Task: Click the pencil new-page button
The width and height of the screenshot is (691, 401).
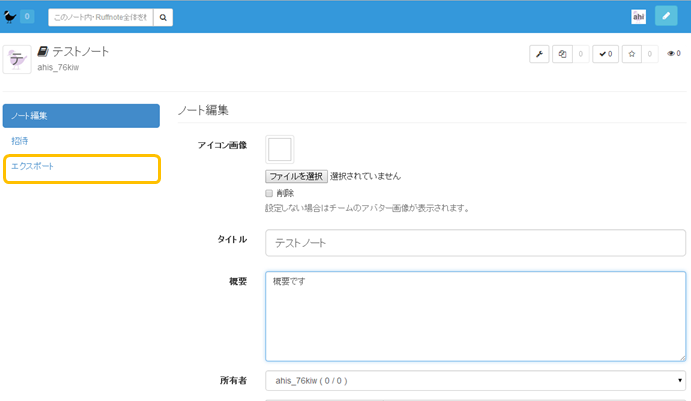Action: tap(666, 17)
